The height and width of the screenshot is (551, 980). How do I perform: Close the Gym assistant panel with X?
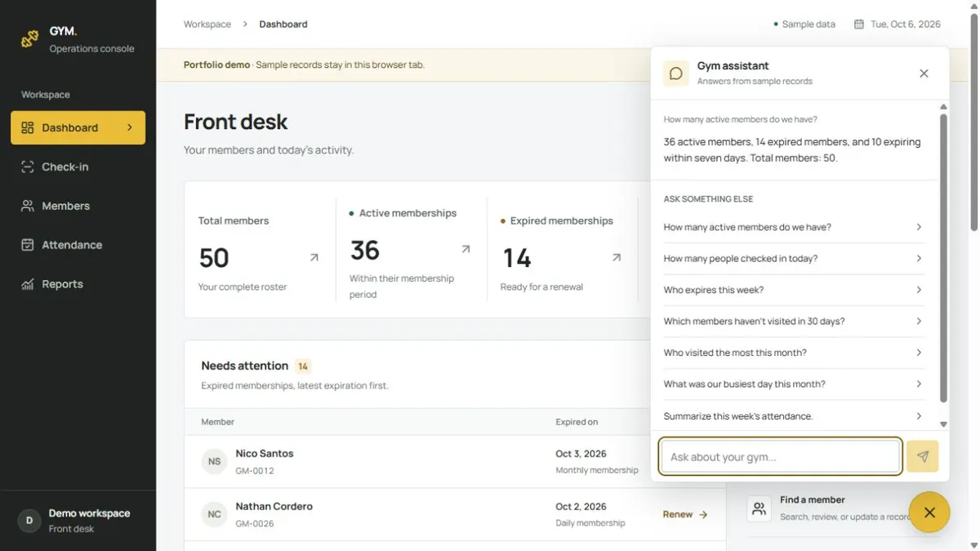pos(924,73)
